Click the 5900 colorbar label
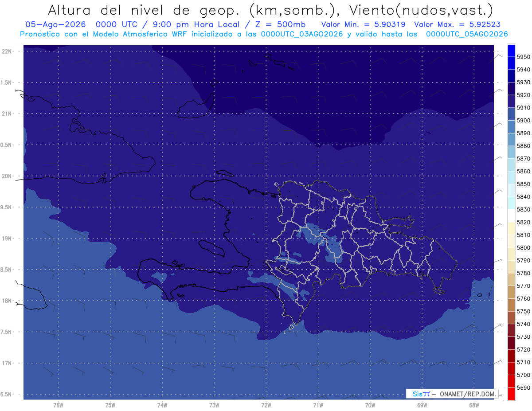This screenshot has height=411, width=532. click(x=524, y=121)
